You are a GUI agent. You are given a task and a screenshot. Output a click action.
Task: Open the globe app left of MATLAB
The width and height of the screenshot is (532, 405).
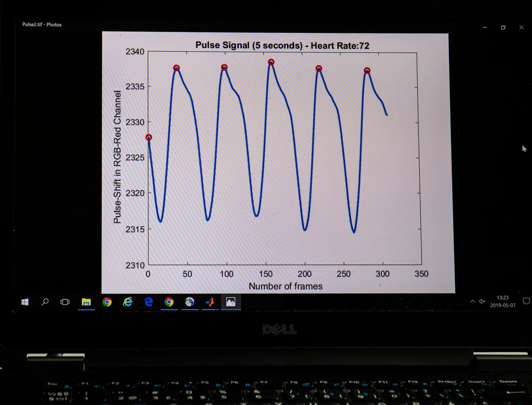[190, 302]
